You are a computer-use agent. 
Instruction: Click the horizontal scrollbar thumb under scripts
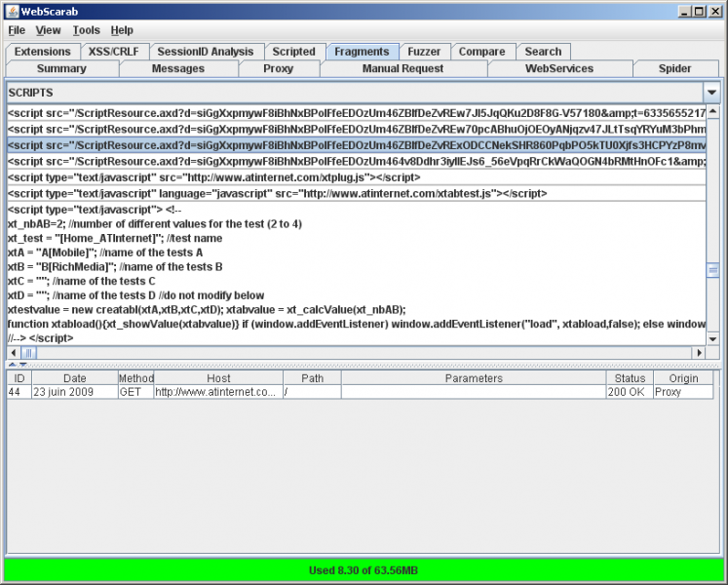tap(28, 353)
